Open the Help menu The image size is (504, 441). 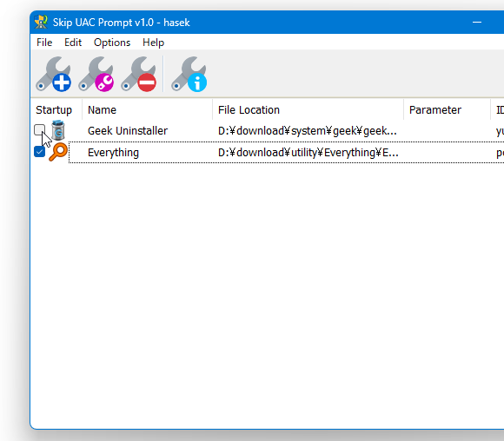153,43
